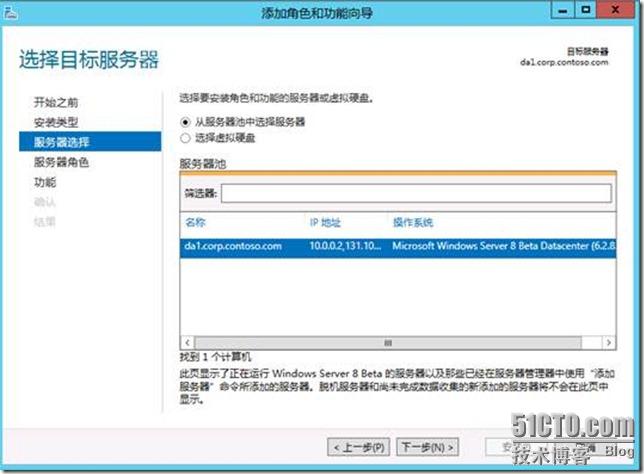Click the 上一步(P) back button
Screen dimensions: 644x474
(x=359, y=447)
